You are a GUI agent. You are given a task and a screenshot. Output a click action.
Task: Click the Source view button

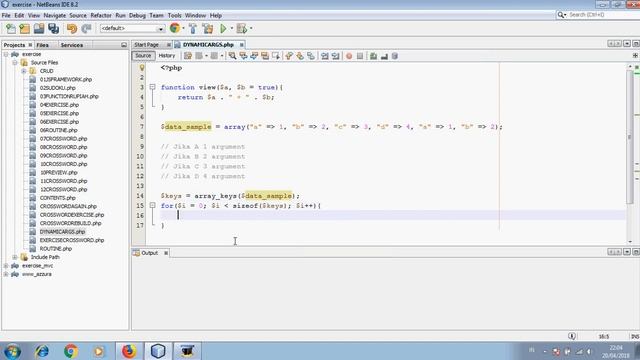pos(143,56)
